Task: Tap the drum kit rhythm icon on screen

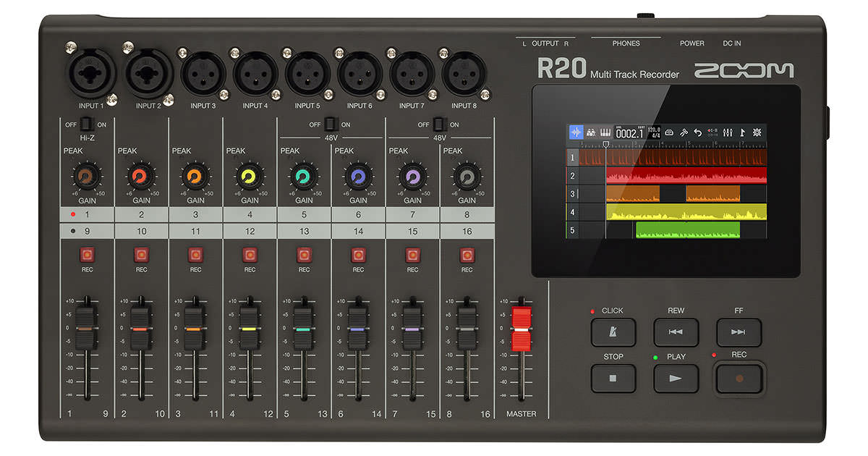Action: coord(591,132)
